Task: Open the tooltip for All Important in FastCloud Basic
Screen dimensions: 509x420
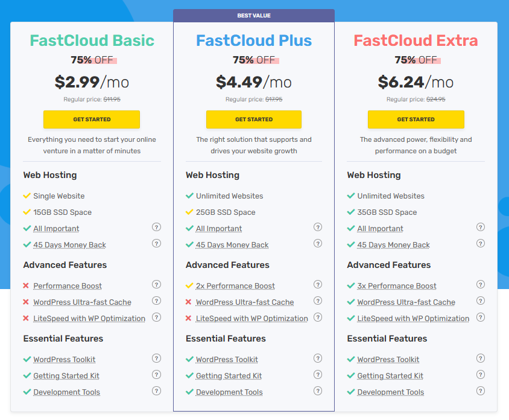Action: point(156,227)
